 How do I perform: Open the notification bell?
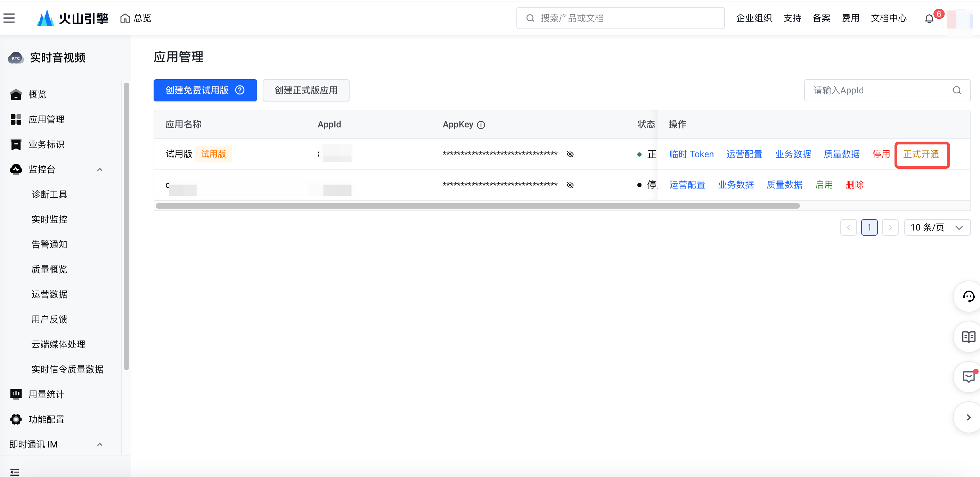[929, 18]
